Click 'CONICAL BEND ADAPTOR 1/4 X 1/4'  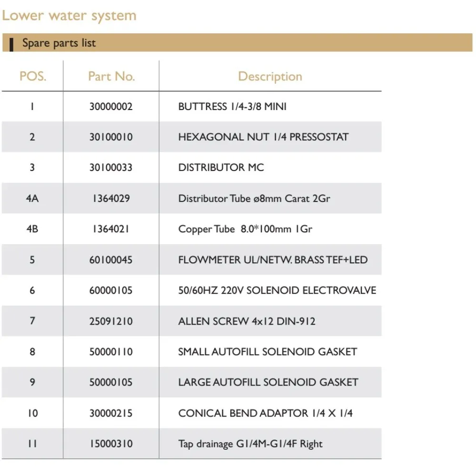coord(265,413)
